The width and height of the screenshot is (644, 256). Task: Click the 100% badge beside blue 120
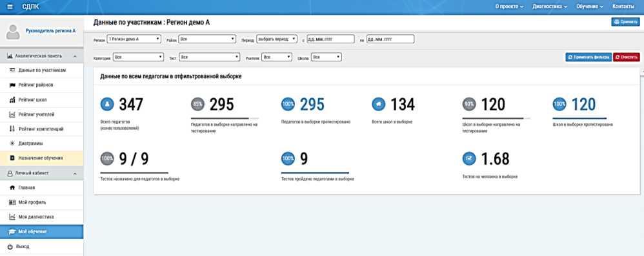coord(559,105)
